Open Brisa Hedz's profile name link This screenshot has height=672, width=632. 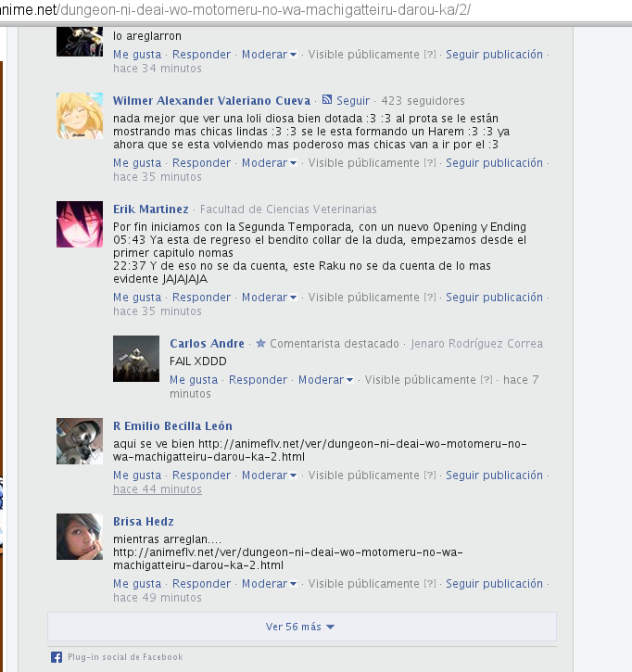pyautogui.click(x=144, y=522)
